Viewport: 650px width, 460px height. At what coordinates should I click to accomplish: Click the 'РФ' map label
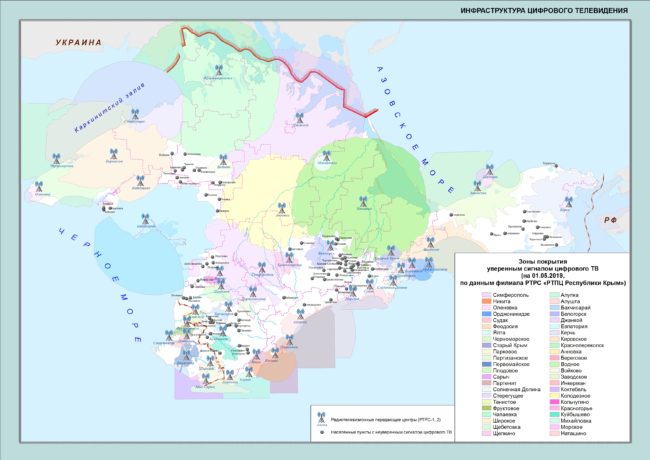[x=610, y=220]
